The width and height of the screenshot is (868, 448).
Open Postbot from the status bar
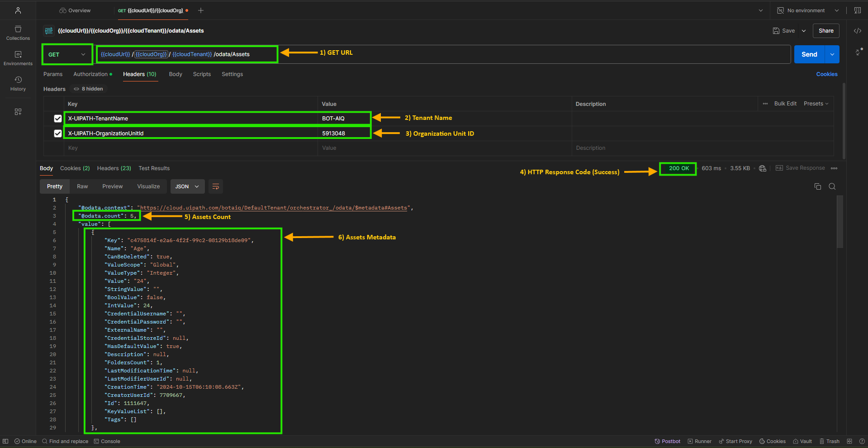point(668,441)
